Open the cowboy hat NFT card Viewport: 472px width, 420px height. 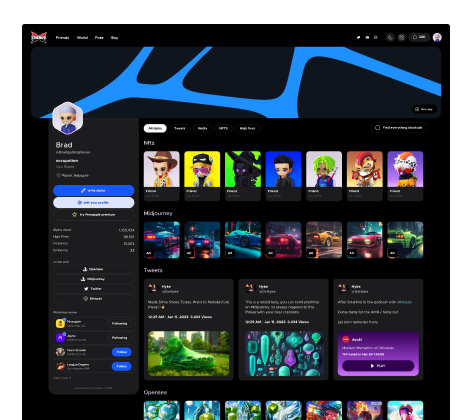[162, 176]
